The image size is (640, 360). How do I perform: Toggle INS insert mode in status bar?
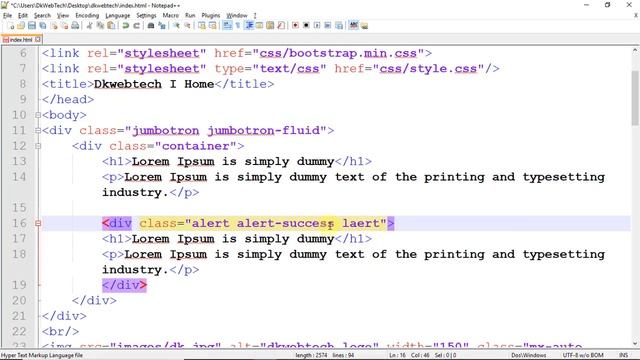coord(623,355)
